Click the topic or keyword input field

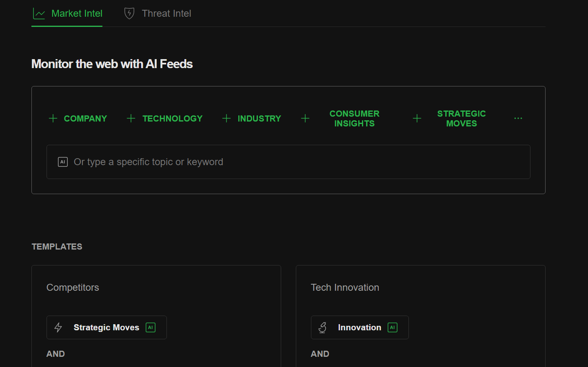(288, 162)
